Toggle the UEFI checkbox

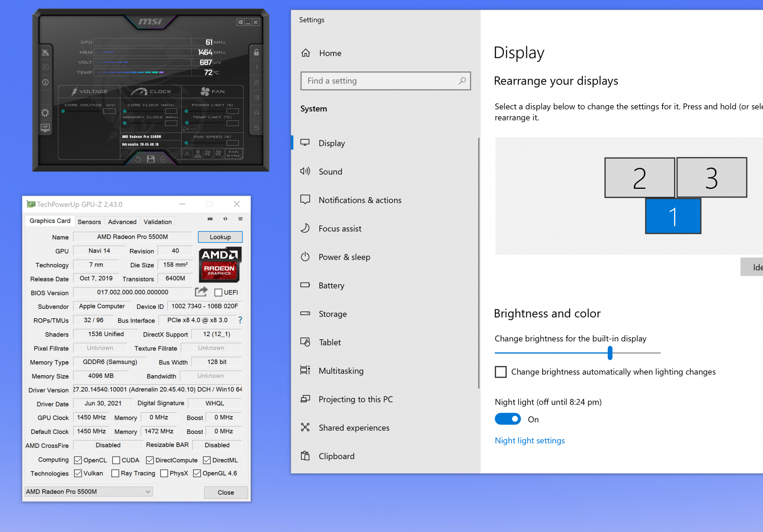218,293
